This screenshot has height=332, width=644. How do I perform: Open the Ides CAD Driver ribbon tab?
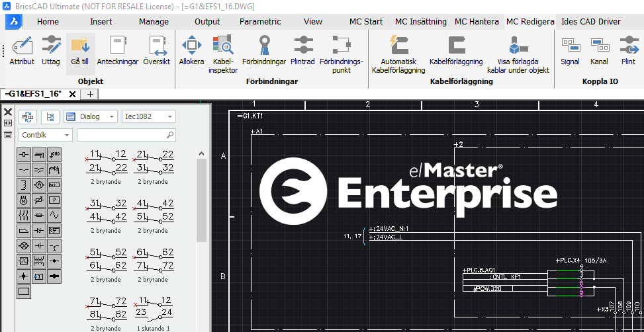pos(591,22)
